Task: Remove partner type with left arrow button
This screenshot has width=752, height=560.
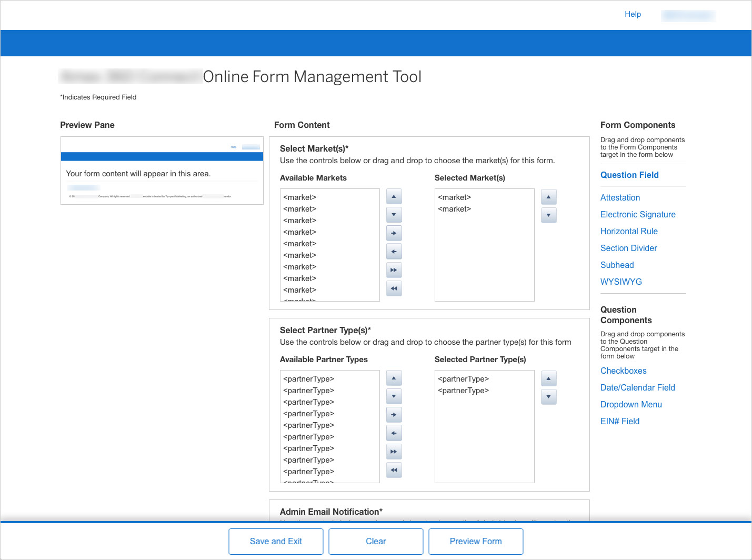Action: coord(394,433)
